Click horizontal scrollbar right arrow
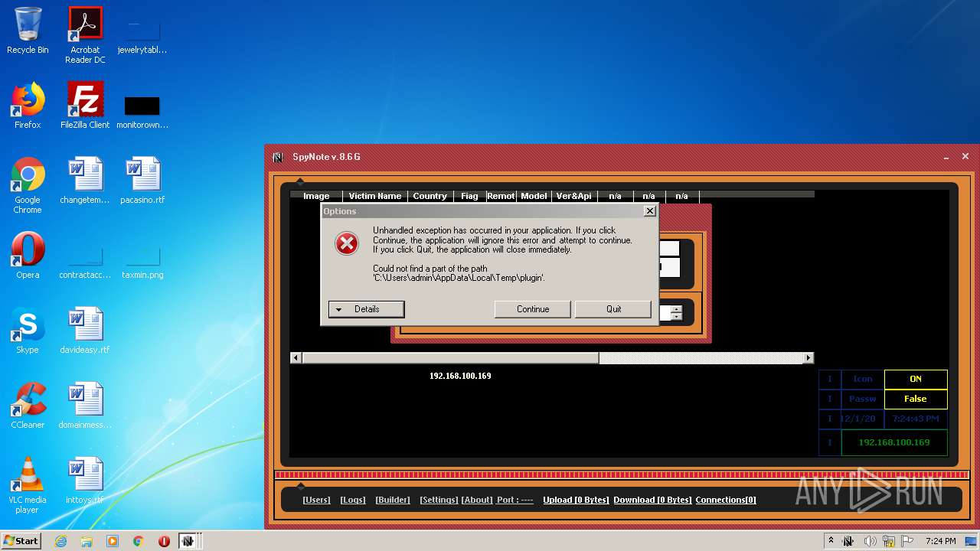 click(808, 357)
